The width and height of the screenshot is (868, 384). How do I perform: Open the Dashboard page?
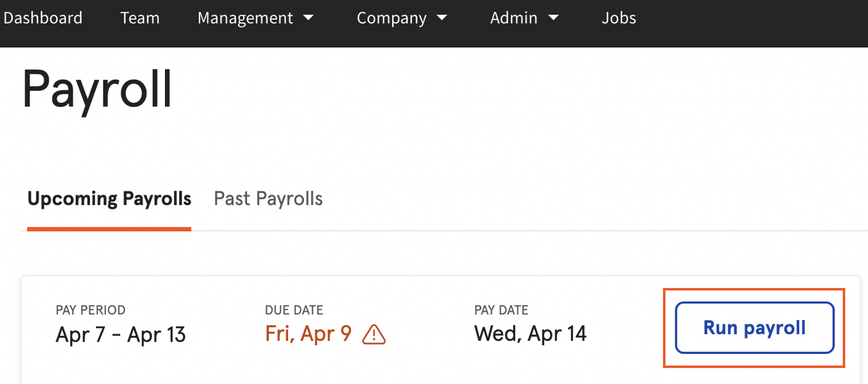pos(43,18)
